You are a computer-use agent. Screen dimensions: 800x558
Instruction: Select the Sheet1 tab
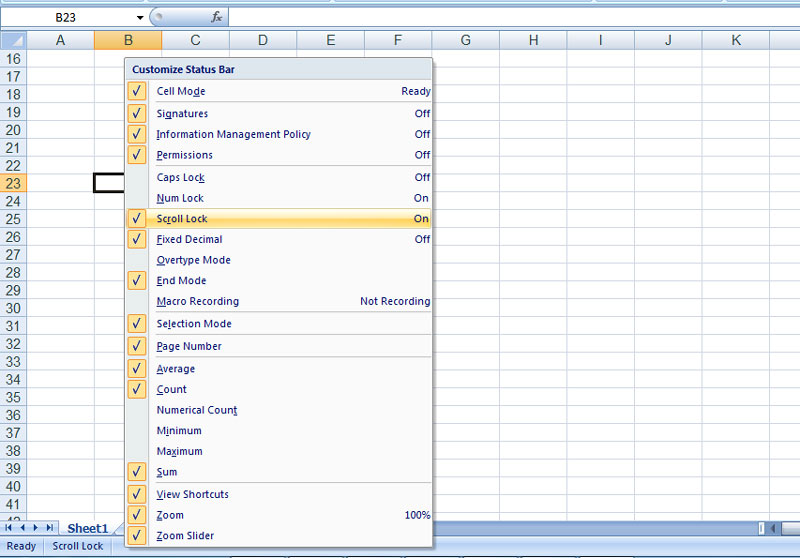[x=88, y=528]
